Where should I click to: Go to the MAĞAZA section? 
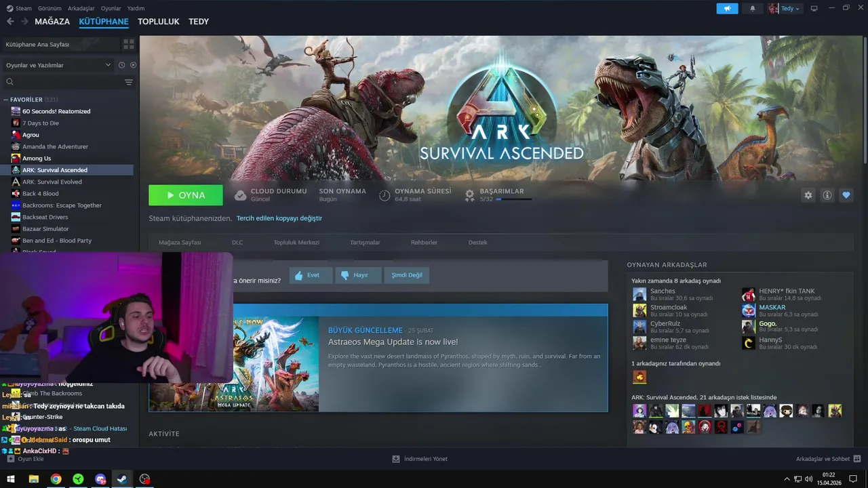52,22
